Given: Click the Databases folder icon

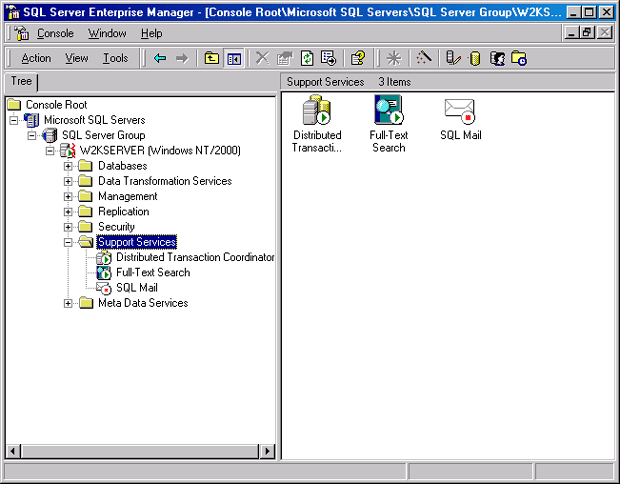Looking at the screenshot, I should [x=85, y=166].
